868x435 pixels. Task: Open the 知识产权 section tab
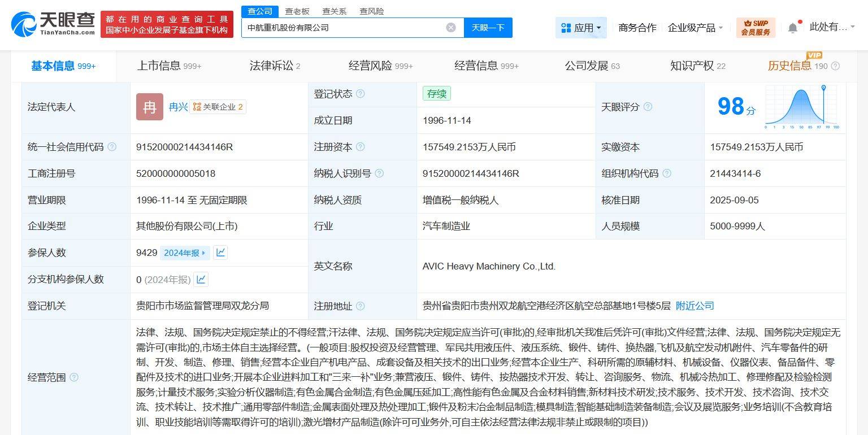point(691,66)
